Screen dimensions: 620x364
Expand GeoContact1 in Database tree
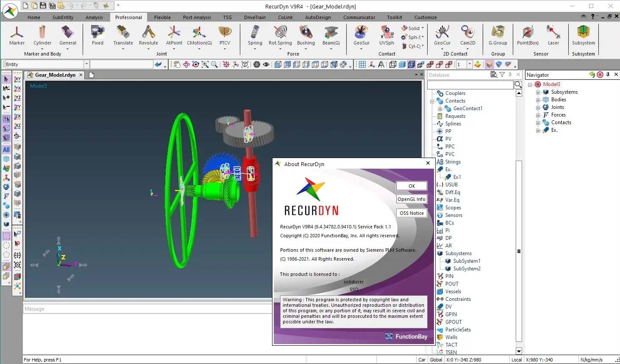click(440, 109)
